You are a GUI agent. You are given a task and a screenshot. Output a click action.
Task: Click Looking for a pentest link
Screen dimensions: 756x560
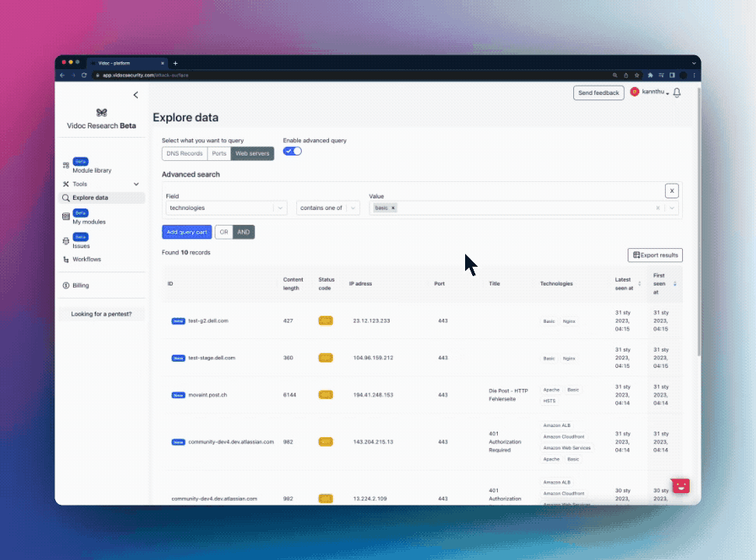pos(101,314)
